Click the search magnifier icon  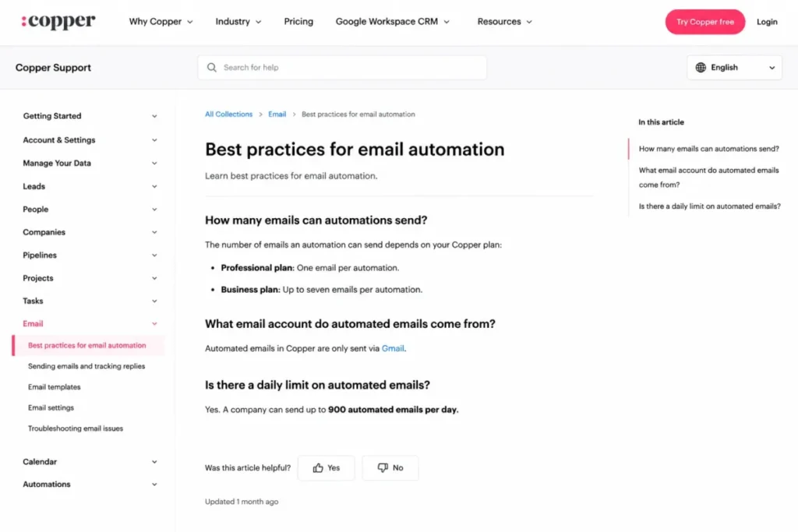212,68
